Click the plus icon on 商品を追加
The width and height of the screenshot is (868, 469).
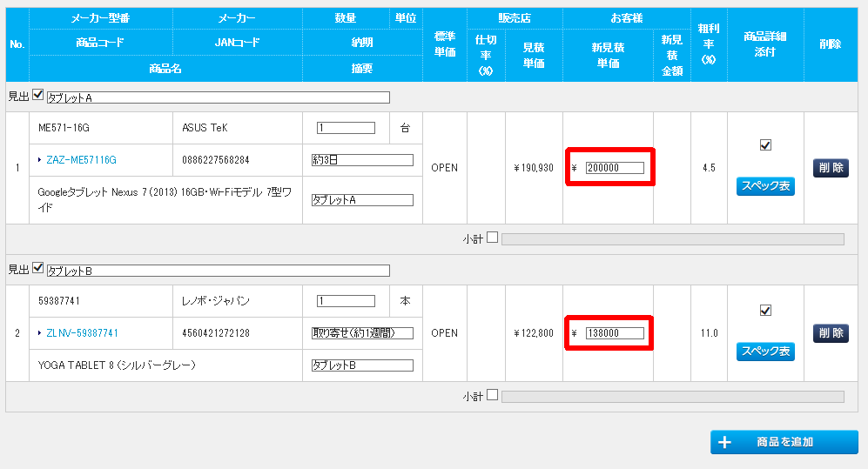click(x=724, y=442)
